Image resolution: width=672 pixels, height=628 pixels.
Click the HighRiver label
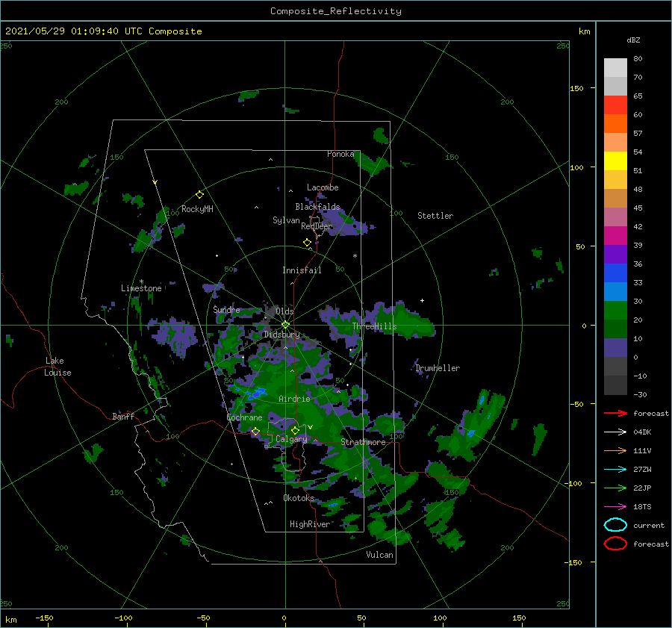pyautogui.click(x=309, y=524)
